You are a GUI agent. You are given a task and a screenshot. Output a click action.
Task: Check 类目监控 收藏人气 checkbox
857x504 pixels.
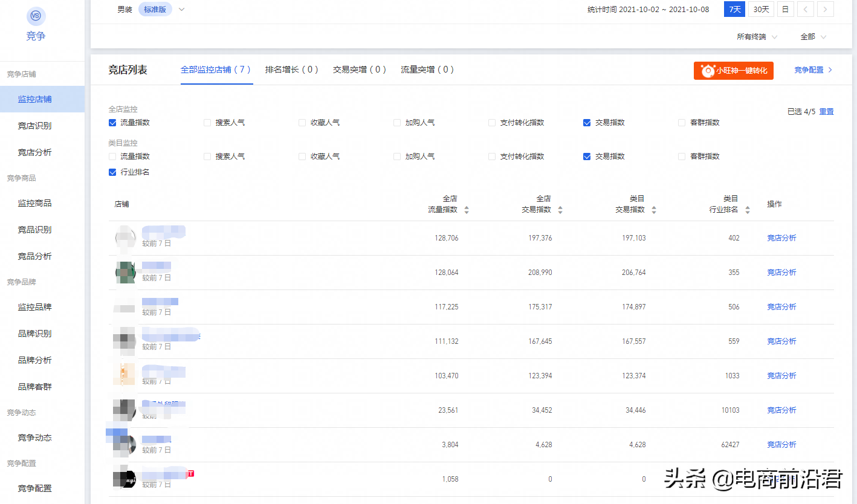click(302, 157)
